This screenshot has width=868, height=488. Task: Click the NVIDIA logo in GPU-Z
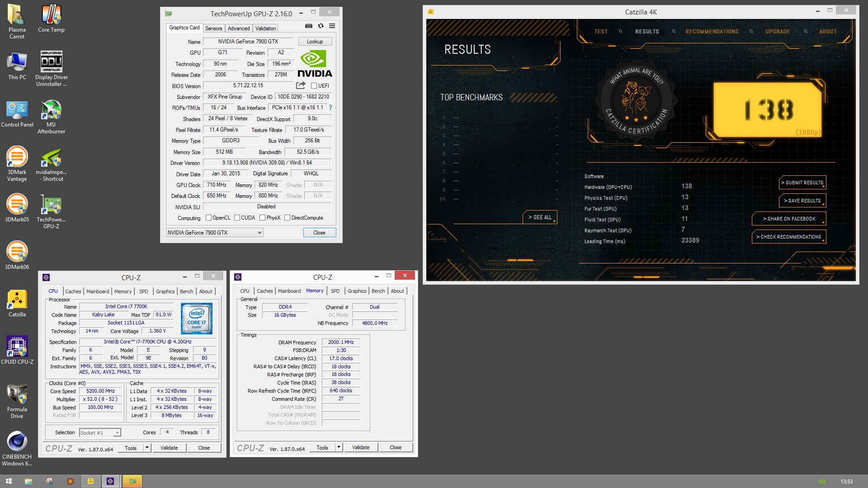click(x=315, y=64)
